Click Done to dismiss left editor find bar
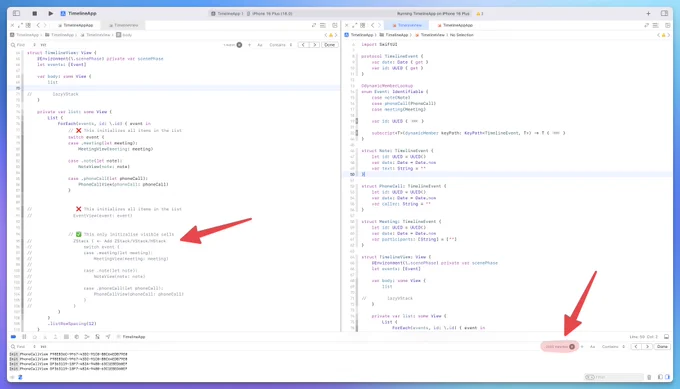 pos(330,45)
